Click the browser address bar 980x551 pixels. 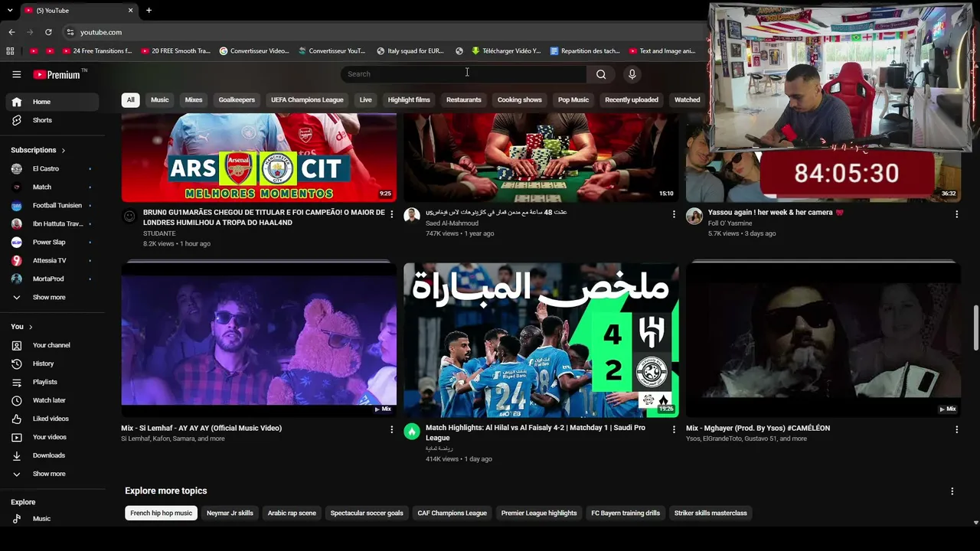click(383, 32)
